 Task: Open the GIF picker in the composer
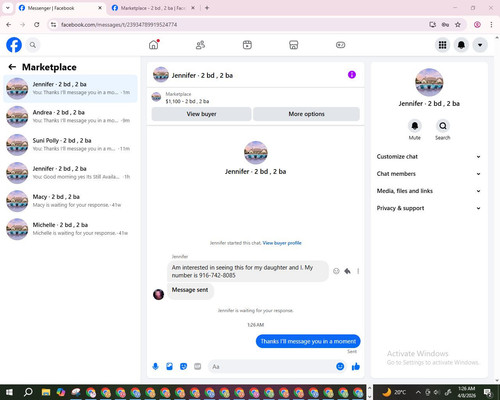tap(198, 367)
